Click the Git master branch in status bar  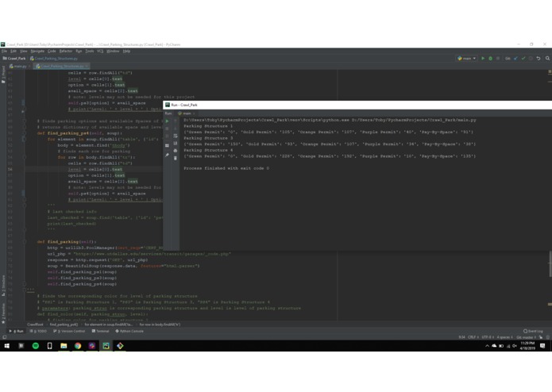[527, 337]
